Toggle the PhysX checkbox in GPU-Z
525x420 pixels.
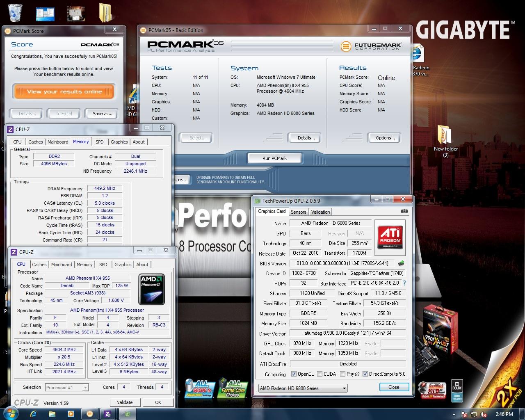(342, 374)
